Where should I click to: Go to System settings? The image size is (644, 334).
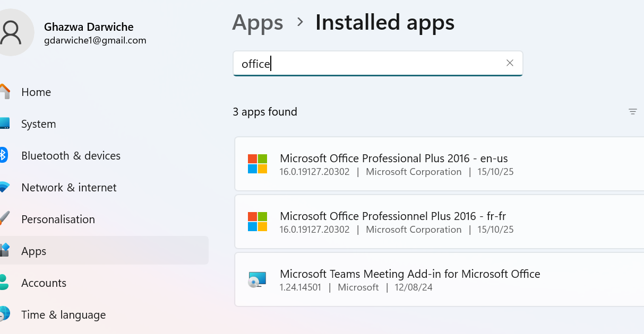(x=38, y=124)
